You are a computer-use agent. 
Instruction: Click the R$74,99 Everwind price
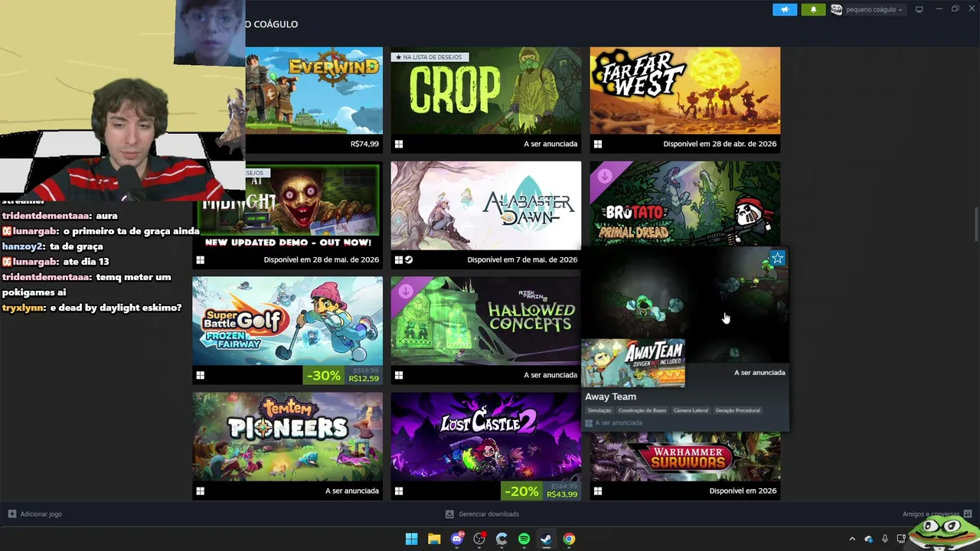pos(364,144)
